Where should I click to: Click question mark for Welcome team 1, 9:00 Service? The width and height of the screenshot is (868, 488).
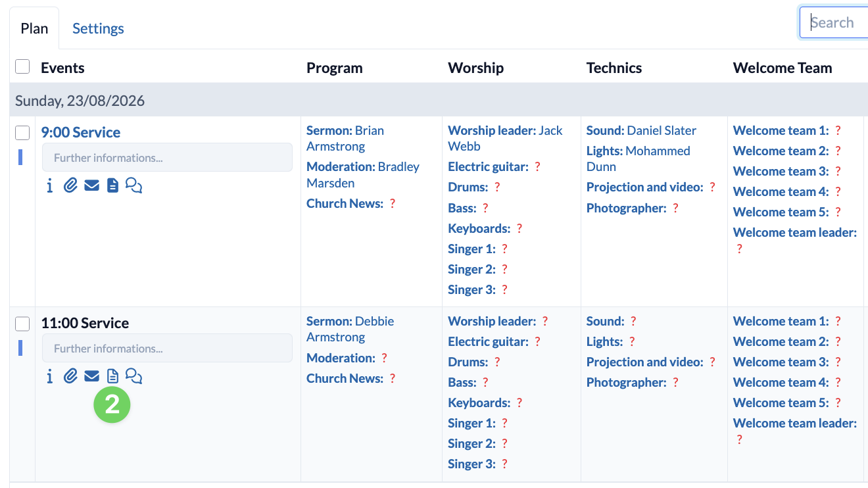(x=838, y=131)
